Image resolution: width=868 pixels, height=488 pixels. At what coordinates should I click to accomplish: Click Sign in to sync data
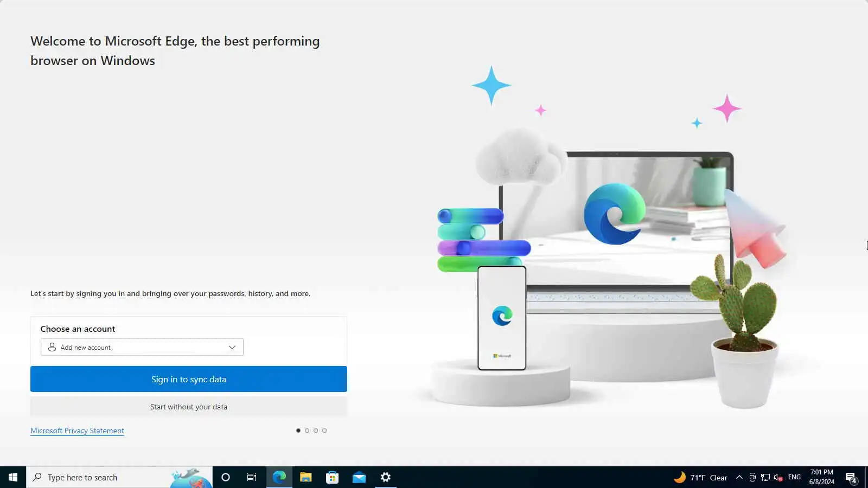189,379
